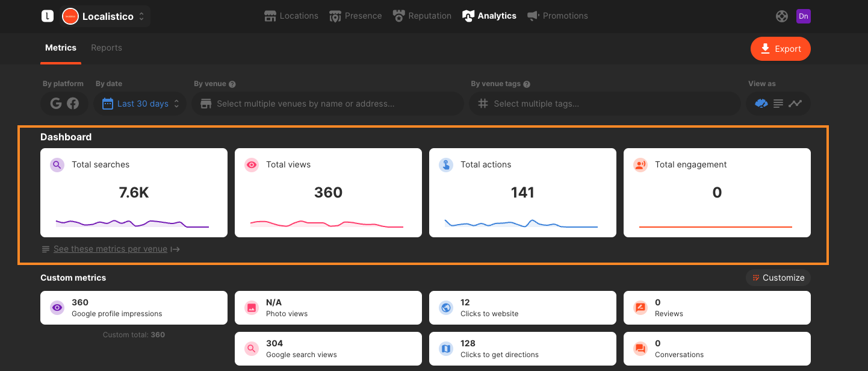This screenshot has height=371, width=868.
Task: Click the Conversations chat icon
Action: click(x=640, y=349)
